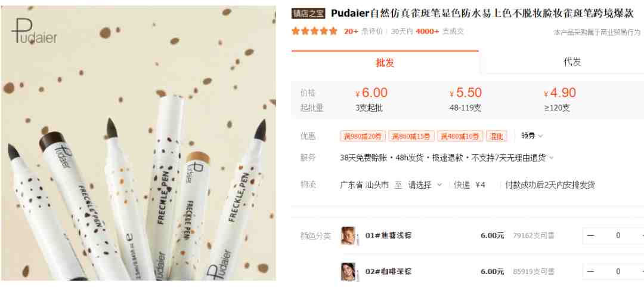Image resolution: width=644 pixels, height=289 pixels.
Task: Select the ¥4.90 ≥120支 price tier
Action: tap(560, 100)
